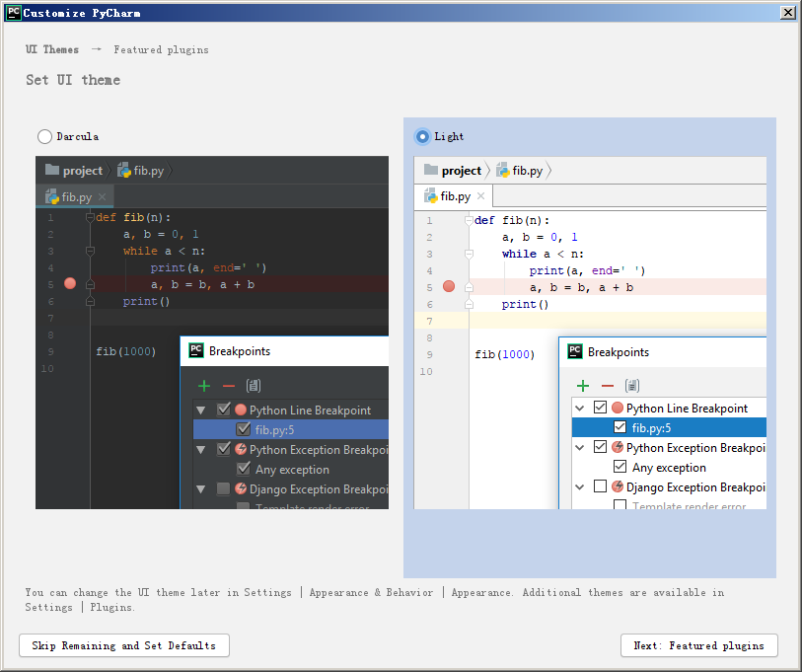The width and height of the screenshot is (802, 672).
Task: Click Skip Remaining and Set Defaults
Action: tap(123, 645)
